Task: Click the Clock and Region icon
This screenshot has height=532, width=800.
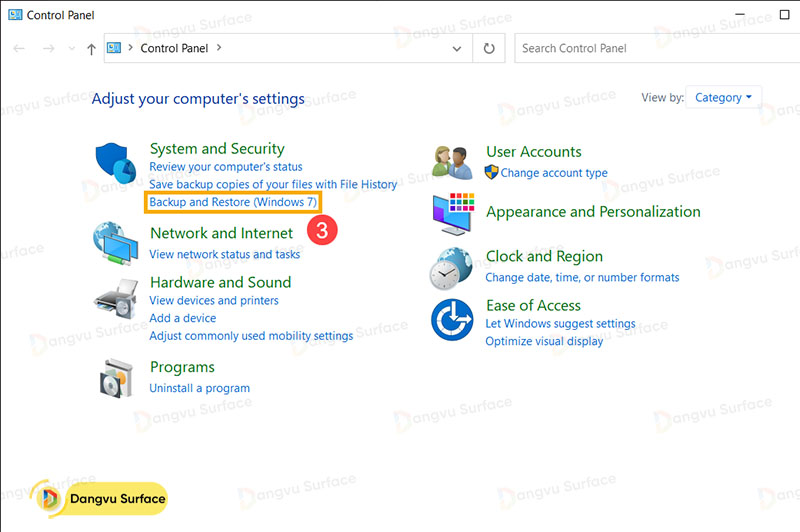Action: tap(451, 268)
